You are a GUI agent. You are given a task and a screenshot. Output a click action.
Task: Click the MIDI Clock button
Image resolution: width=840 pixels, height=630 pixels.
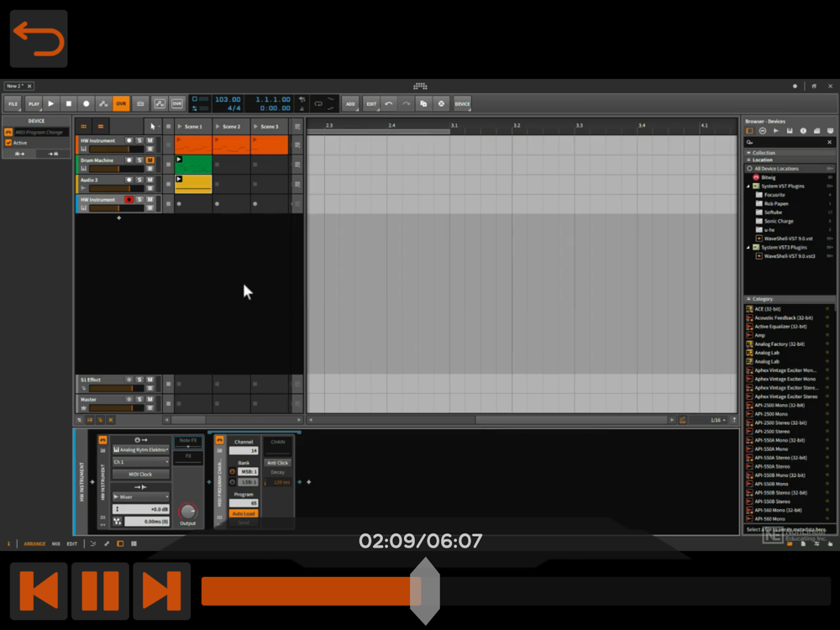141,474
